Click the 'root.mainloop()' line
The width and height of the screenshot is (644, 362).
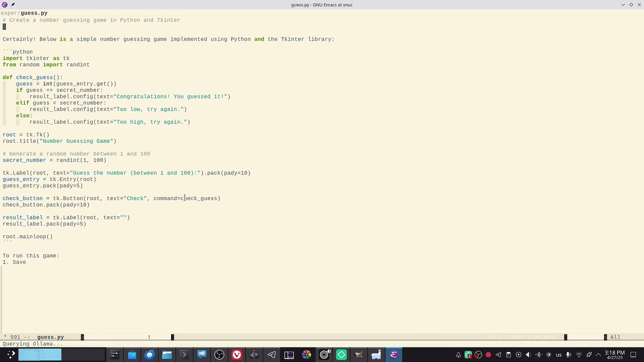click(x=28, y=236)
